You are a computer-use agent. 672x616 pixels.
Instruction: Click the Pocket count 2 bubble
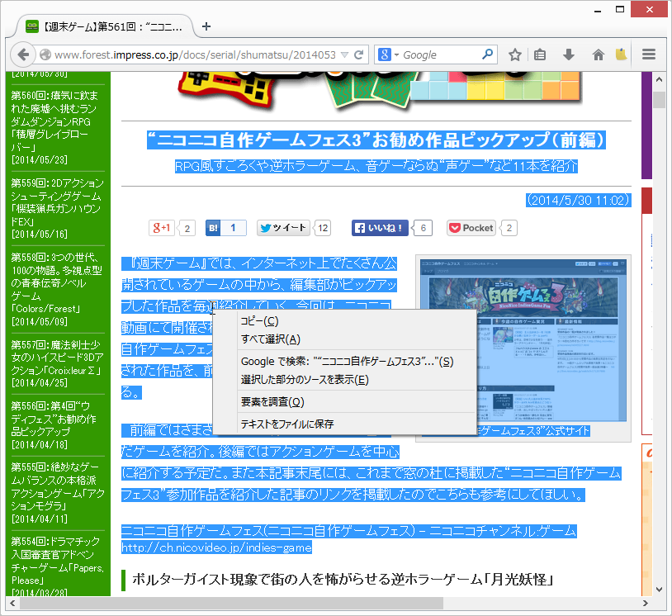[509, 228]
